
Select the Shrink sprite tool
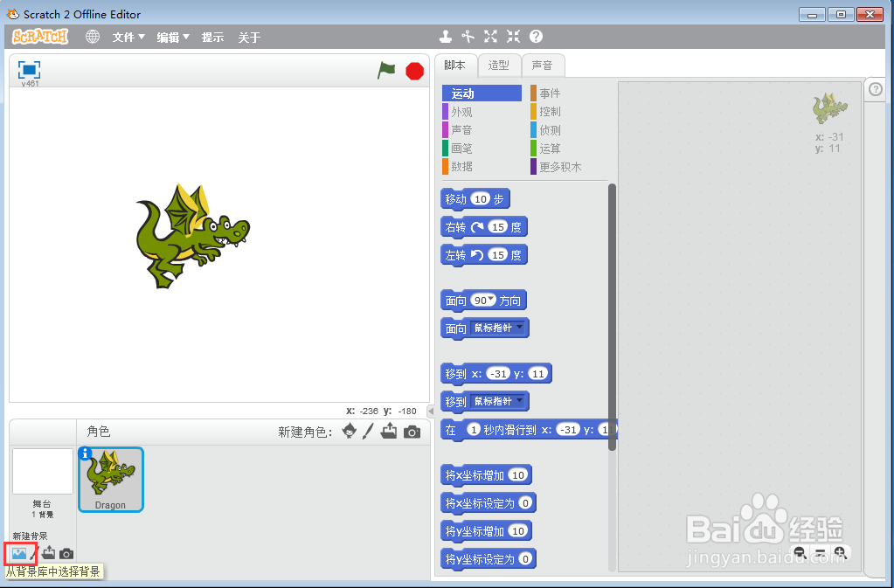pyautogui.click(x=513, y=37)
